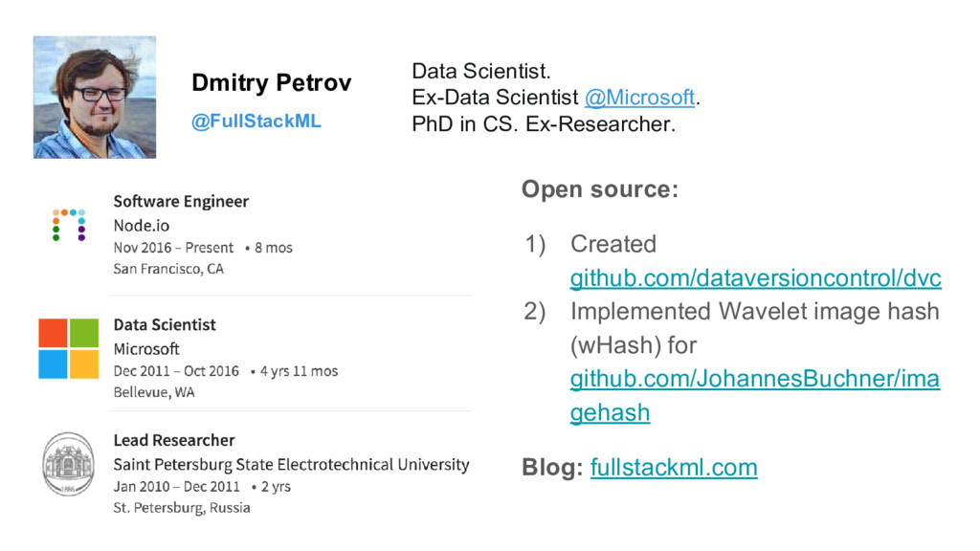Click the Microsoft four-square logo

coord(69,348)
